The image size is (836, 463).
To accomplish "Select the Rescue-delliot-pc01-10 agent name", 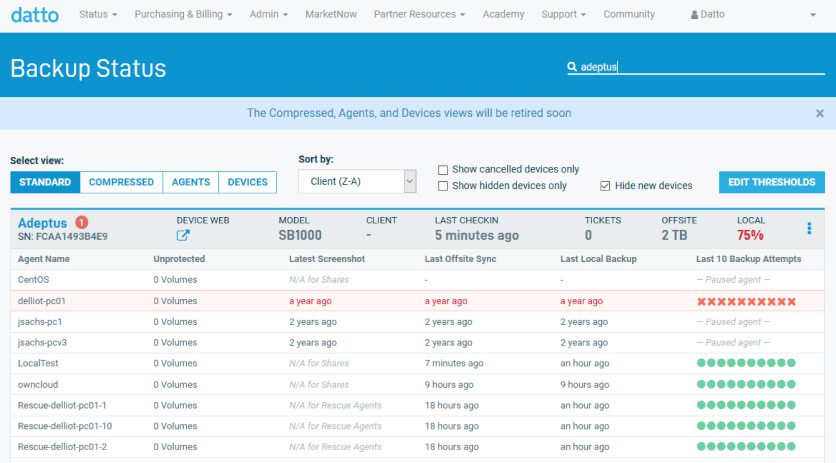I will [x=65, y=426].
